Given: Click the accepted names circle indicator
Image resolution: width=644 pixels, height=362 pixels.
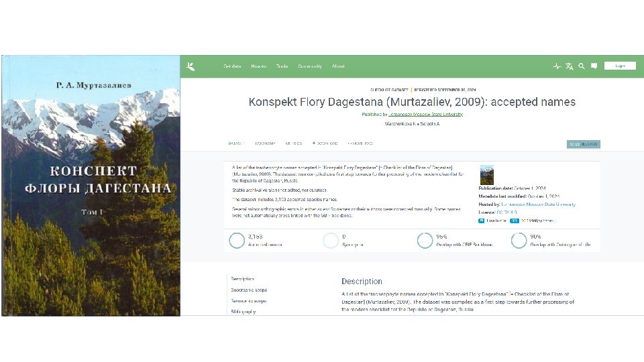Looking at the screenshot, I should [x=237, y=241].
